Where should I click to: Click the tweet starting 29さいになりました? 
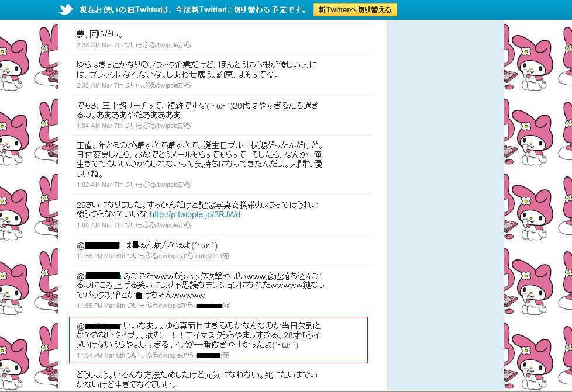tap(197, 210)
